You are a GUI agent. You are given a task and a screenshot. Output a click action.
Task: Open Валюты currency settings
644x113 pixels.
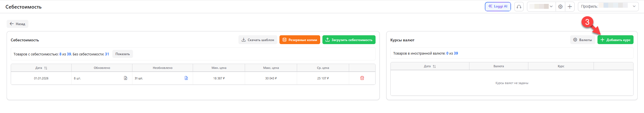(583, 40)
